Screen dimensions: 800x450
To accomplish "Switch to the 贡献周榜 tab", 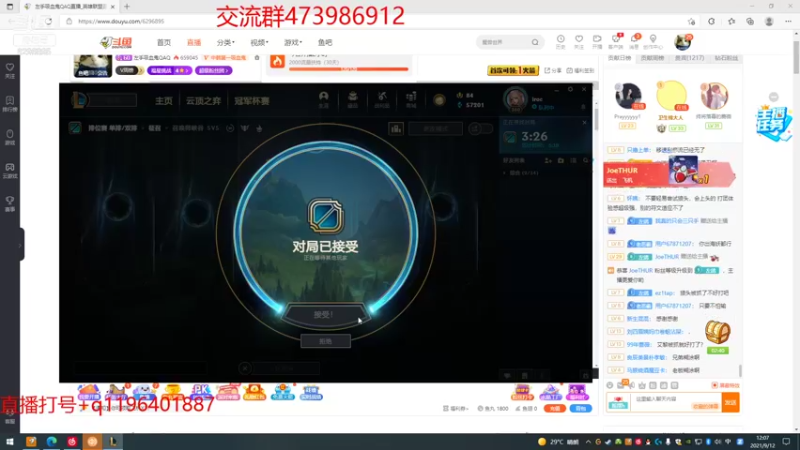I will [653, 58].
